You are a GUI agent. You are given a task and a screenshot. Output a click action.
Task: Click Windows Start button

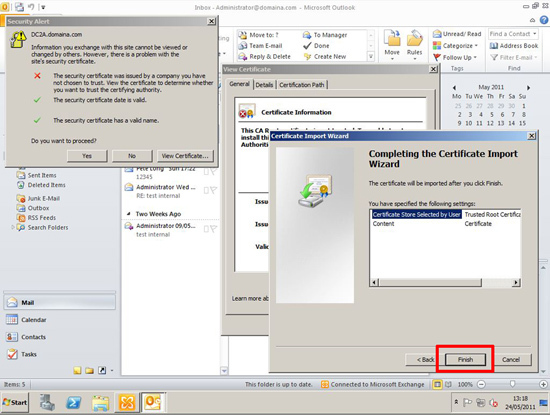coord(15,402)
